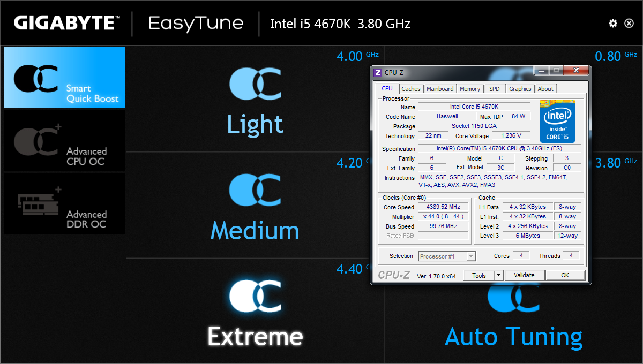
Task: Click the Stepping value 3
Action: coord(567,158)
